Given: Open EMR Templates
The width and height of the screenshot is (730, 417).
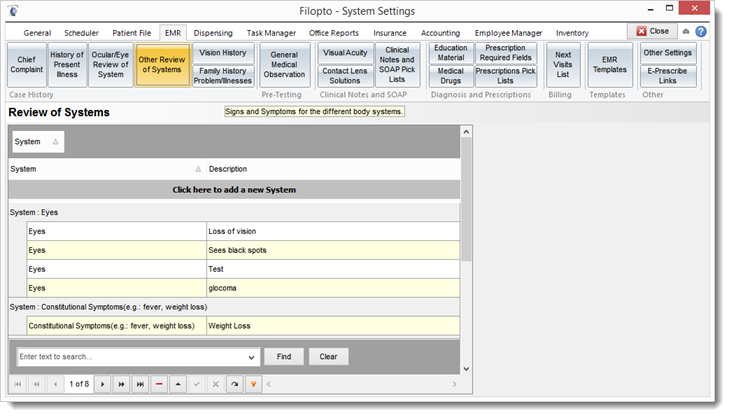Looking at the screenshot, I should click(x=610, y=65).
